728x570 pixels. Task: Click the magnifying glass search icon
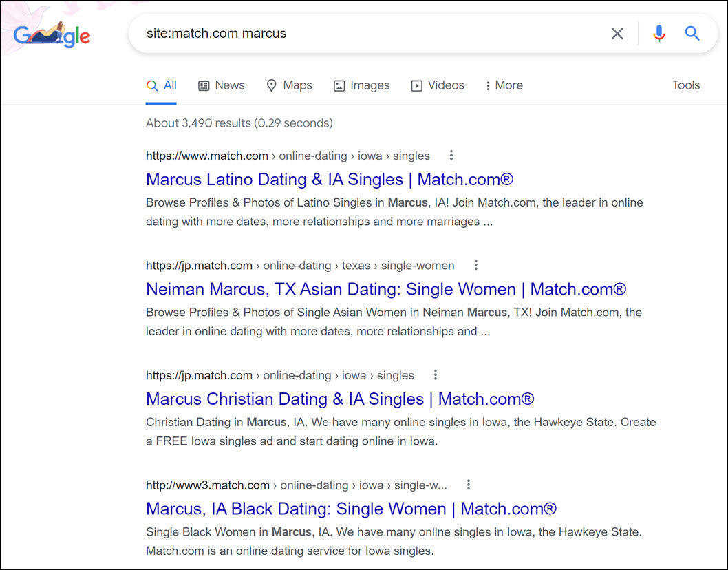pos(692,32)
